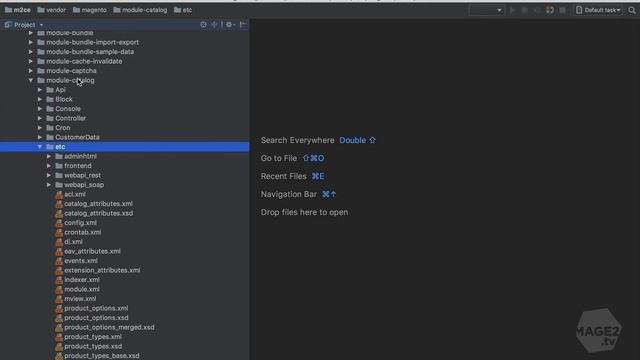Image resolution: width=640 pixels, height=360 pixels.
Task: Expand the module-bundle-sample-data folder
Action: [x=31, y=52]
